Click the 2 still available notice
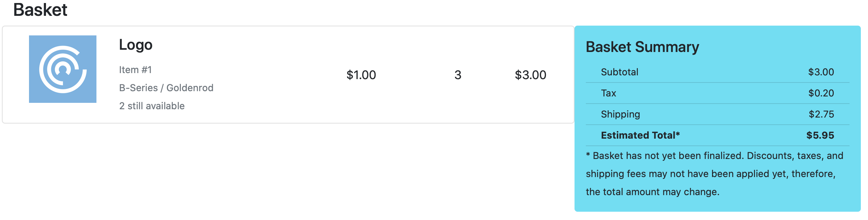 [152, 106]
